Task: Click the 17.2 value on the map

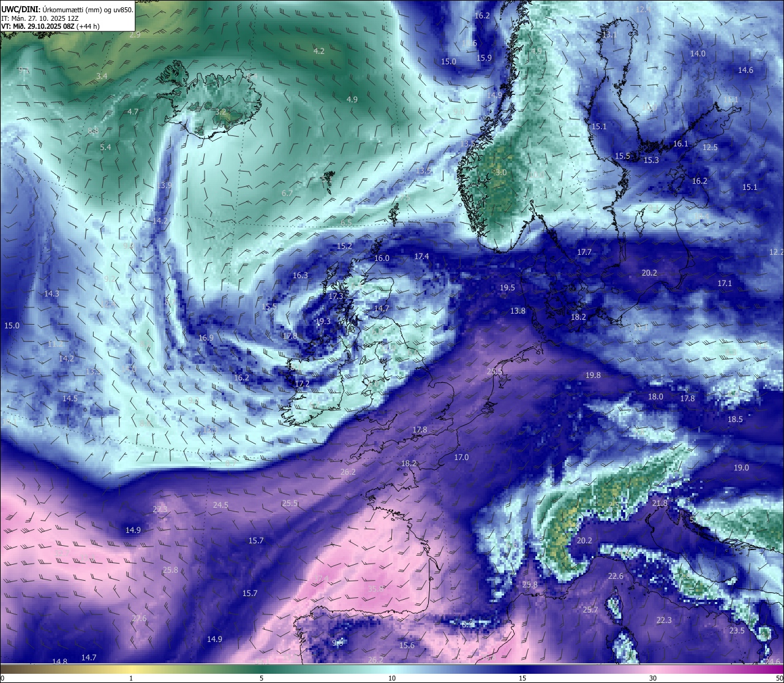Action: point(302,384)
